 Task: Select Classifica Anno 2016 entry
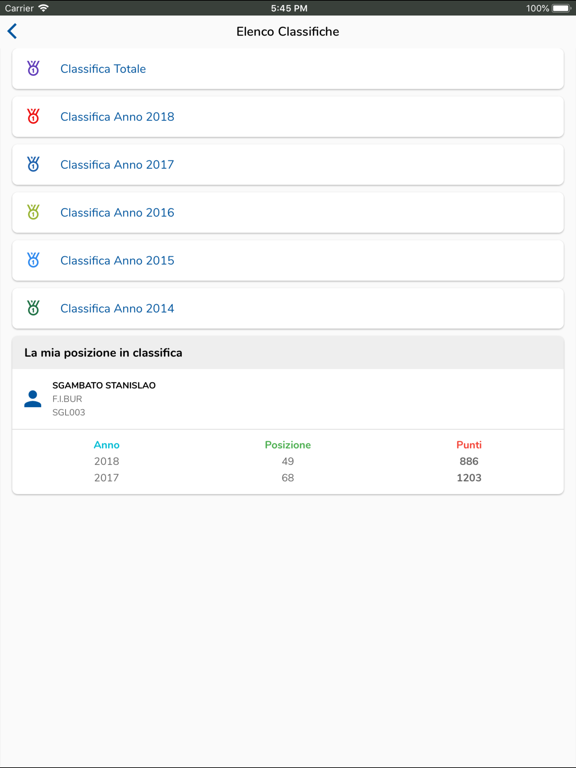(x=288, y=213)
